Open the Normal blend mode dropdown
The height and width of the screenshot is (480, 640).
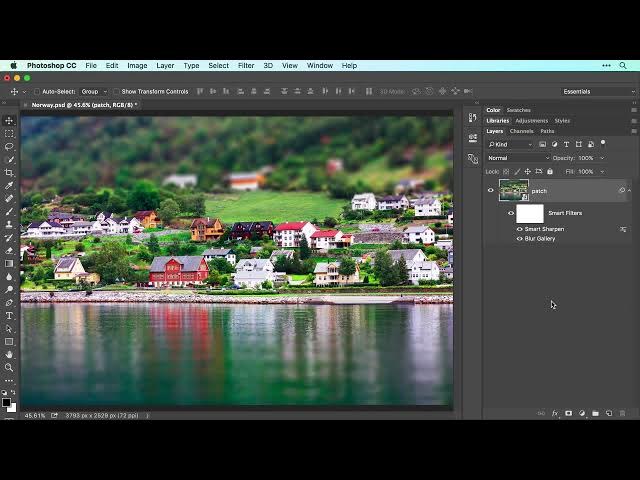coord(517,158)
